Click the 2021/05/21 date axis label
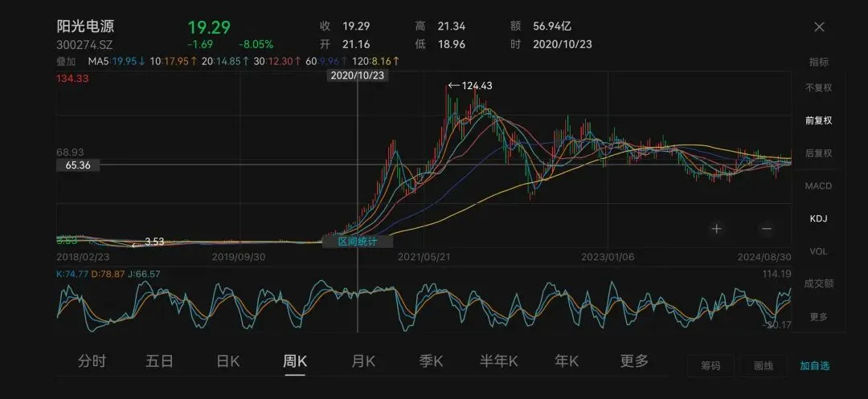The width and height of the screenshot is (868, 399). [424, 257]
